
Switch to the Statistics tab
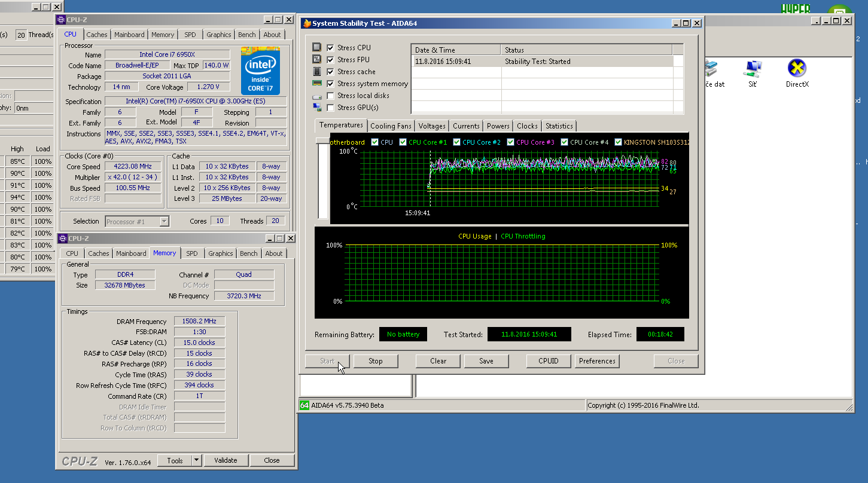click(559, 126)
